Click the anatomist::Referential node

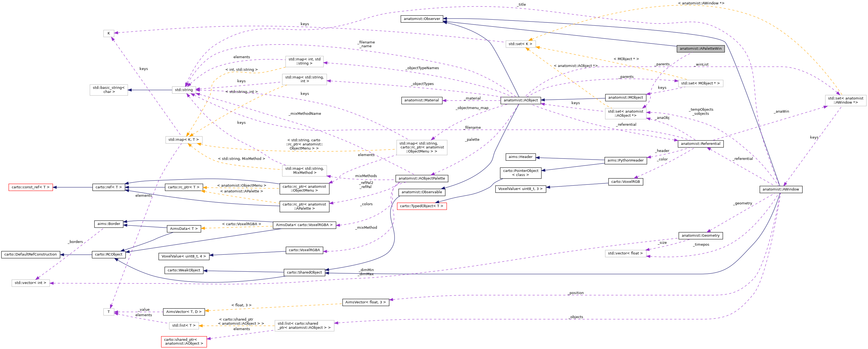(701, 144)
